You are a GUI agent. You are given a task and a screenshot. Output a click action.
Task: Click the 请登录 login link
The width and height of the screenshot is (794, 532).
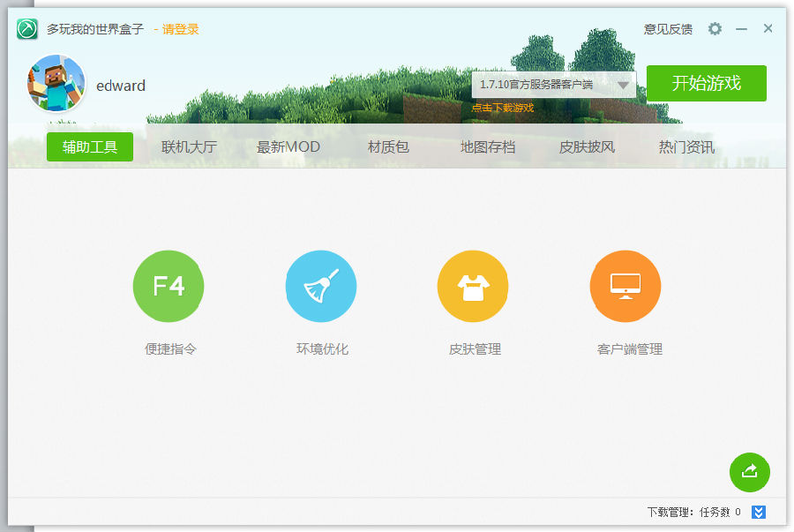click(180, 29)
